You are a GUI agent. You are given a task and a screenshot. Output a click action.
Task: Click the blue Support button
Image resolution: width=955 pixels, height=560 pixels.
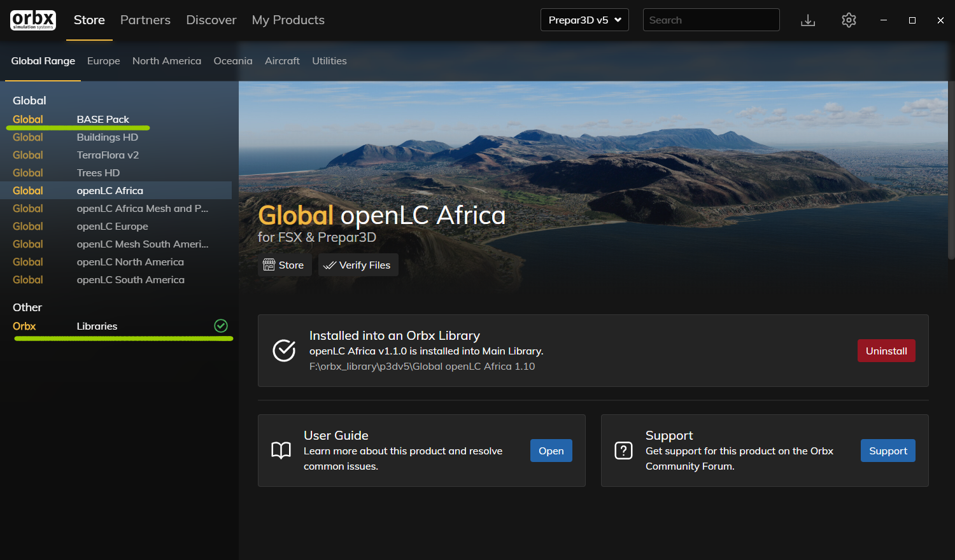[888, 451]
